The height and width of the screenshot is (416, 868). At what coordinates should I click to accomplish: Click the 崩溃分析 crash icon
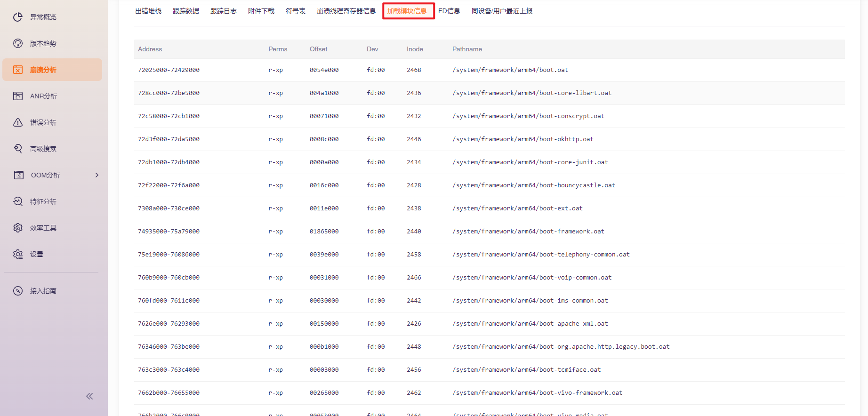pyautogui.click(x=18, y=70)
